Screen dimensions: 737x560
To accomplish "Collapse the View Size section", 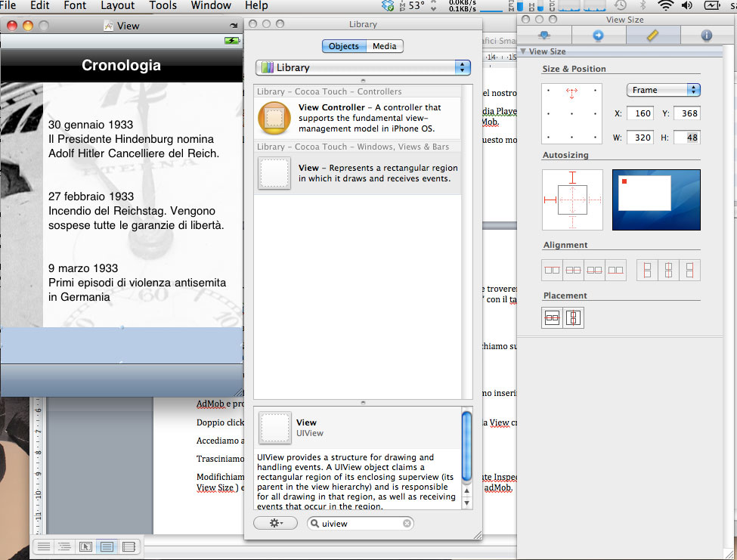I will pyautogui.click(x=523, y=51).
